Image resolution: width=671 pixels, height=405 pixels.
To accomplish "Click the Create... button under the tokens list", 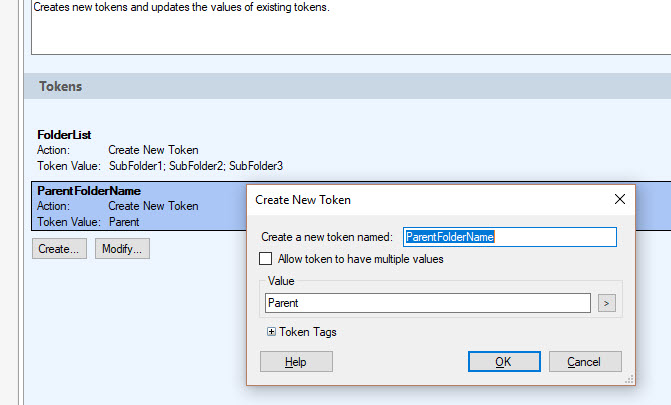I will click(x=60, y=248).
